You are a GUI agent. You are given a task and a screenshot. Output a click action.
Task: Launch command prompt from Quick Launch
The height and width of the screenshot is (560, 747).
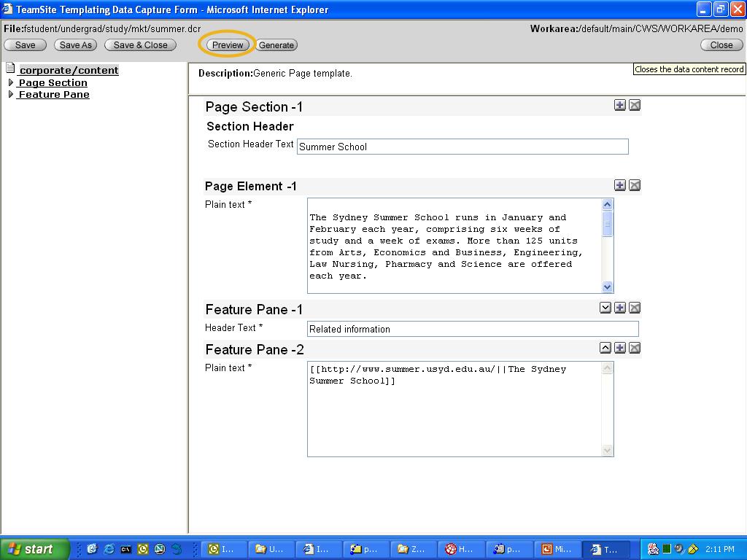click(x=125, y=549)
